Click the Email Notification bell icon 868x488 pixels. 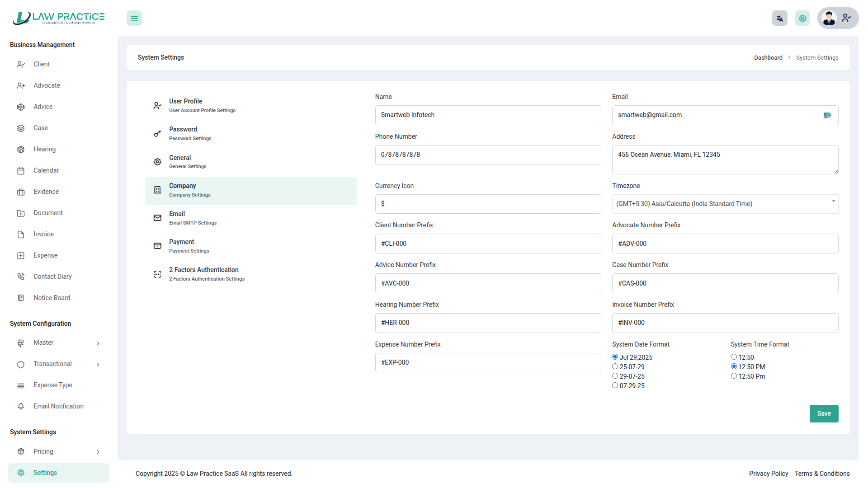pos(21,406)
